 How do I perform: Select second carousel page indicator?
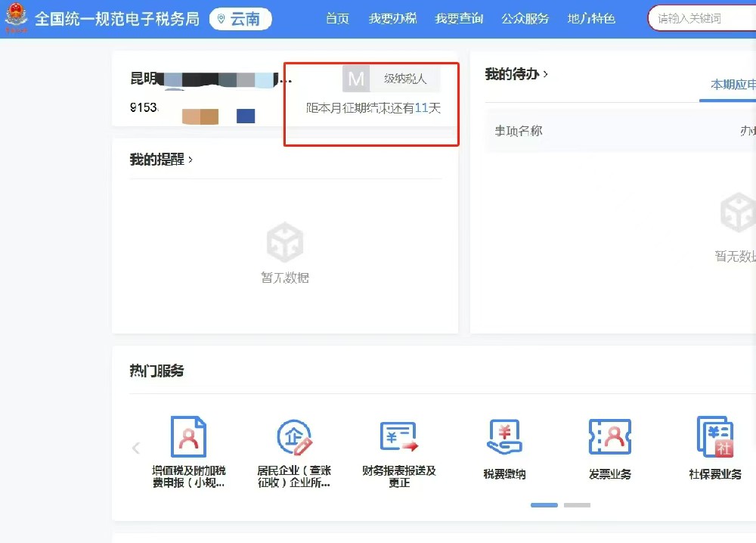577,505
